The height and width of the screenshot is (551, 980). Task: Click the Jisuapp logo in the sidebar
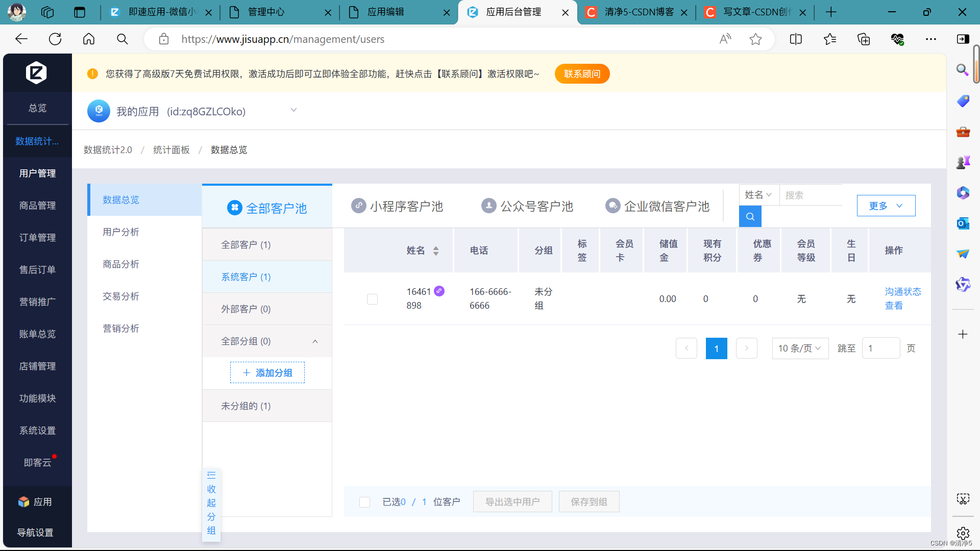[x=36, y=73]
